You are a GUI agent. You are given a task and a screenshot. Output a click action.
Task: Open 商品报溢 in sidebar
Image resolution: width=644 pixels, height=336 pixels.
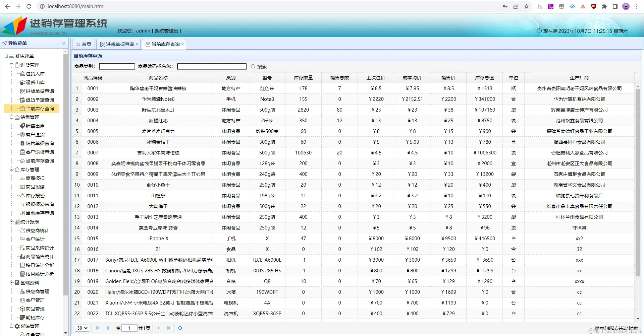35,187
